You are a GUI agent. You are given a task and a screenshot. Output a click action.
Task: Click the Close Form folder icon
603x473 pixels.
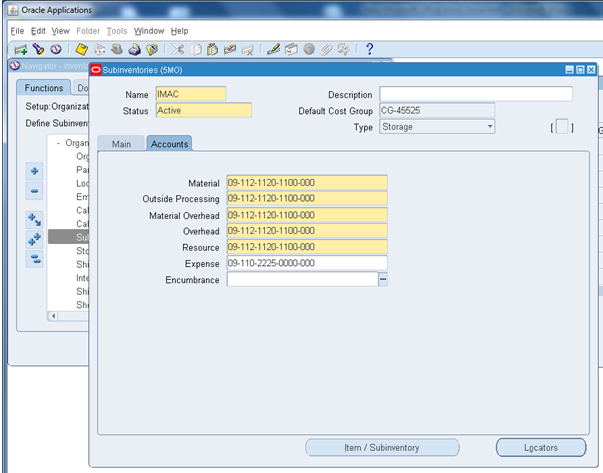tap(152, 49)
